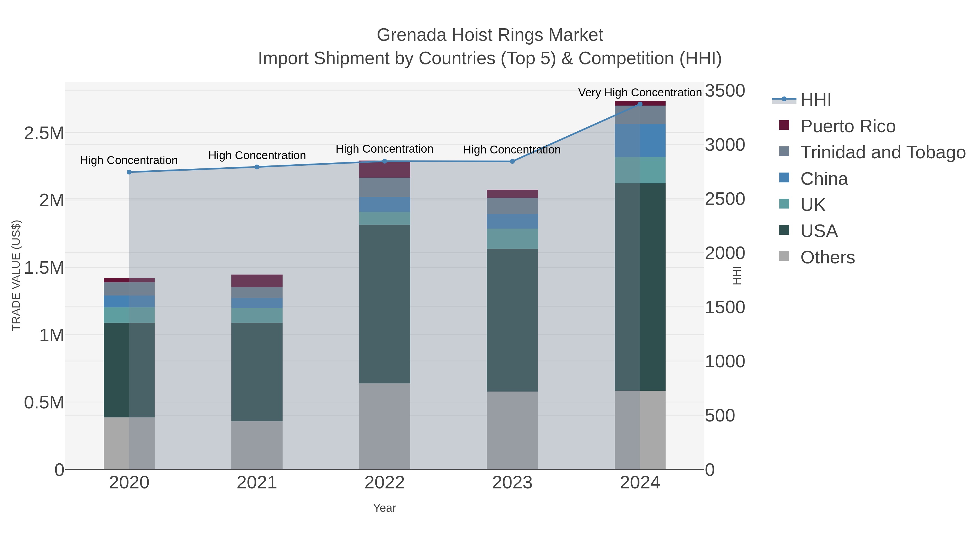The height and width of the screenshot is (551, 980).
Task: Click the Others segment of 2023 bar
Action: point(512,430)
